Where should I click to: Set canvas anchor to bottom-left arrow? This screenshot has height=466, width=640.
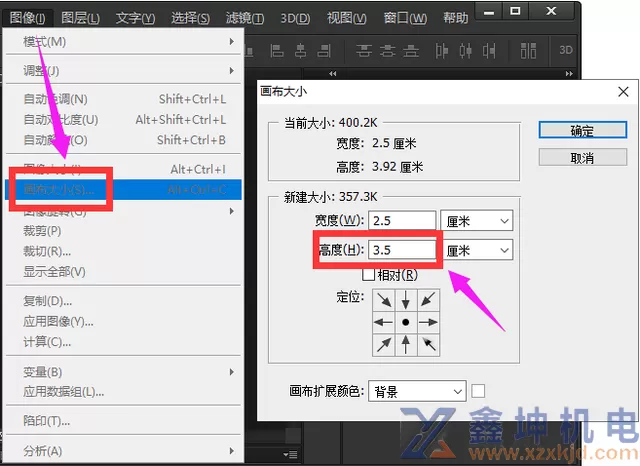tap(384, 345)
